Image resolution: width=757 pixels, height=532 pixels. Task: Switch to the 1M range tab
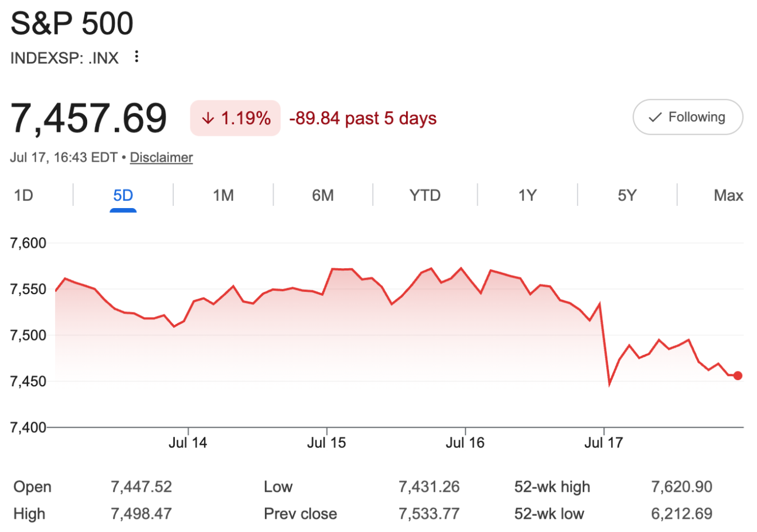[223, 195]
